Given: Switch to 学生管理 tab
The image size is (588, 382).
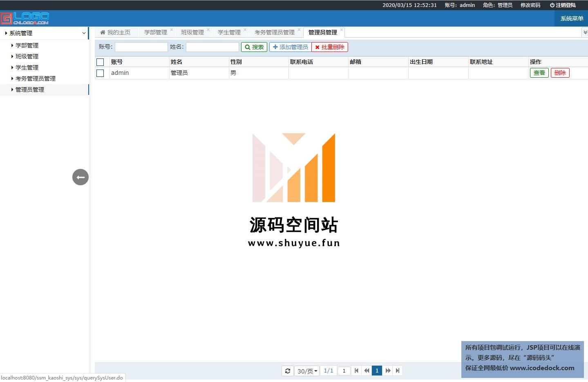Looking at the screenshot, I should (229, 32).
